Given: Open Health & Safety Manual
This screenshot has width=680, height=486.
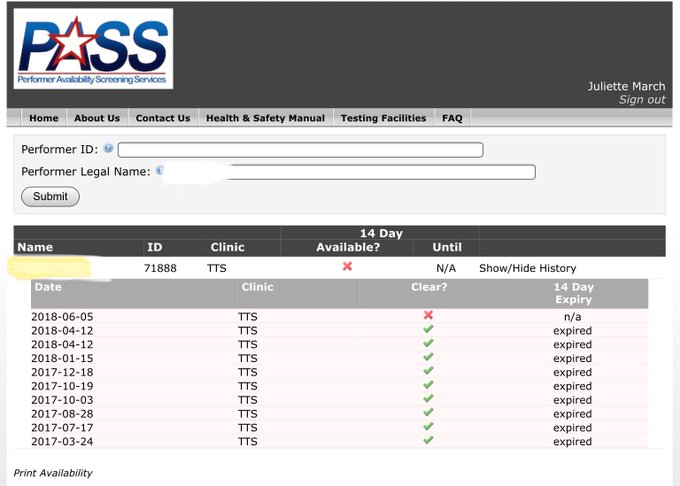Looking at the screenshot, I should pos(265,118).
